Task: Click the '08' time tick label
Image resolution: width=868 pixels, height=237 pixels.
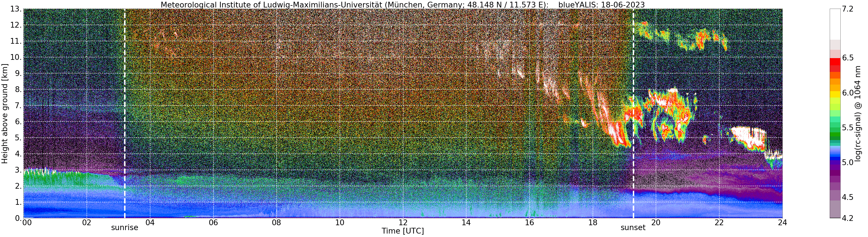Action: [276, 223]
